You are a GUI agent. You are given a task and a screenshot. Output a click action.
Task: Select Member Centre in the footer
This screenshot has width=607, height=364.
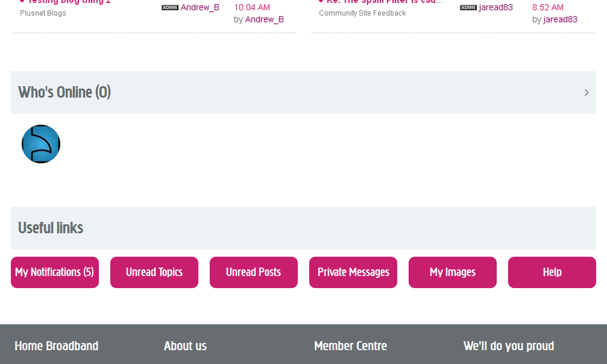(x=351, y=345)
